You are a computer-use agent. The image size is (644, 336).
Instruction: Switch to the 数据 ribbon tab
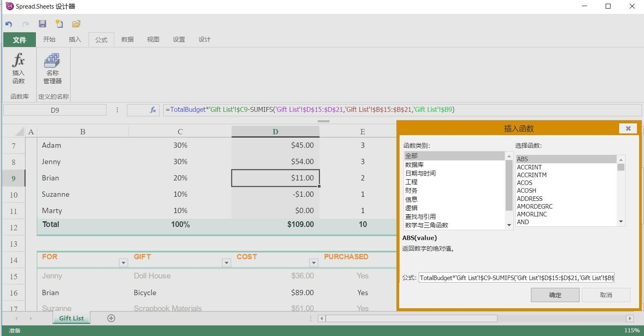coord(127,39)
